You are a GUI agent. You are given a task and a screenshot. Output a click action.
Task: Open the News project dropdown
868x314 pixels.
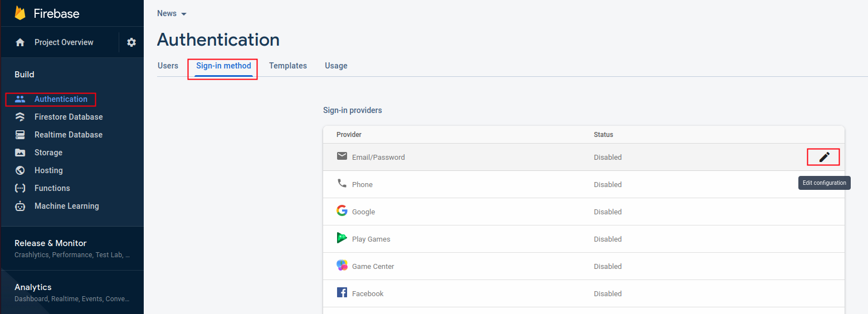[x=172, y=13]
